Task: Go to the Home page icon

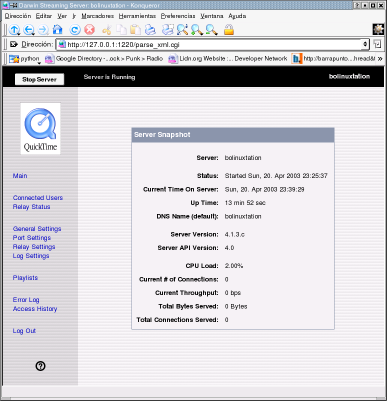Action: point(58,30)
